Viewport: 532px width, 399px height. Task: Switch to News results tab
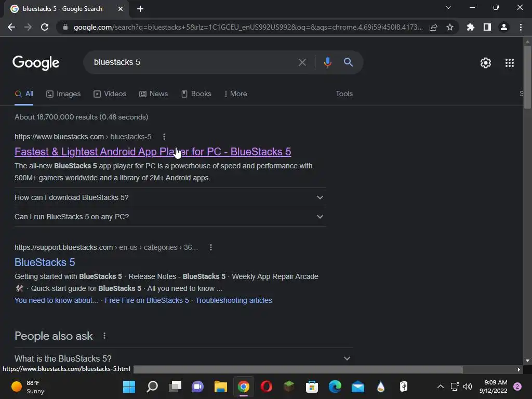154,94
